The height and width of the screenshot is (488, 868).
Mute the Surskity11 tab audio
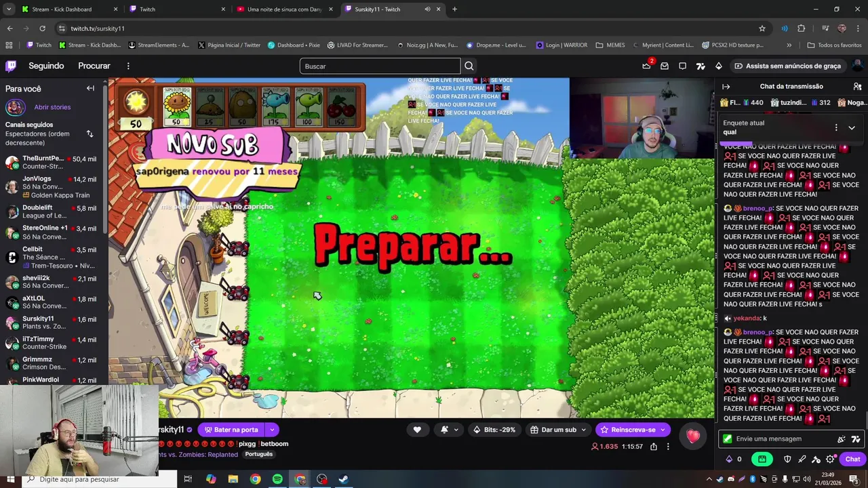coord(427,9)
